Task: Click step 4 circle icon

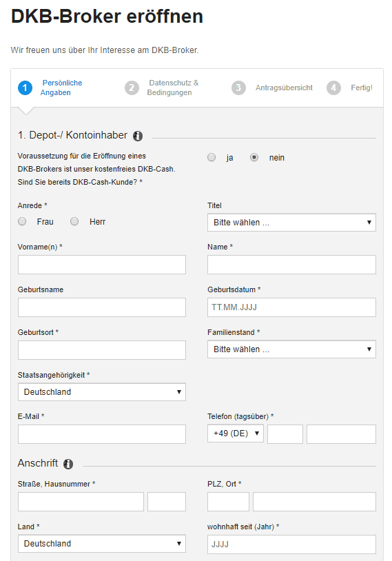Action: [333, 88]
